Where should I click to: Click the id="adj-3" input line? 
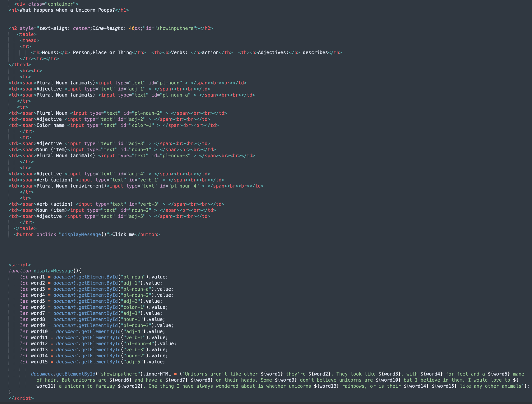[110, 143]
